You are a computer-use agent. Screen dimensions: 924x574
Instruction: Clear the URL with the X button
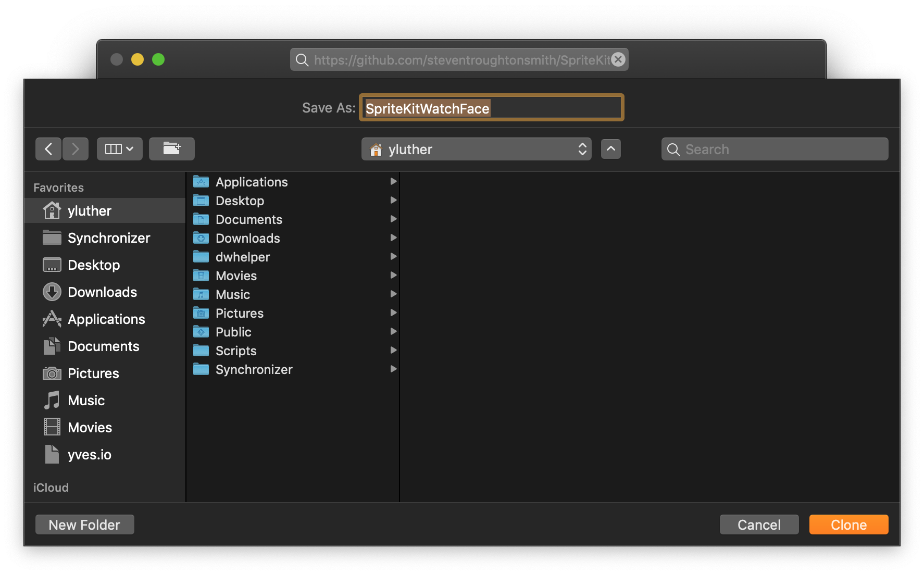(618, 59)
